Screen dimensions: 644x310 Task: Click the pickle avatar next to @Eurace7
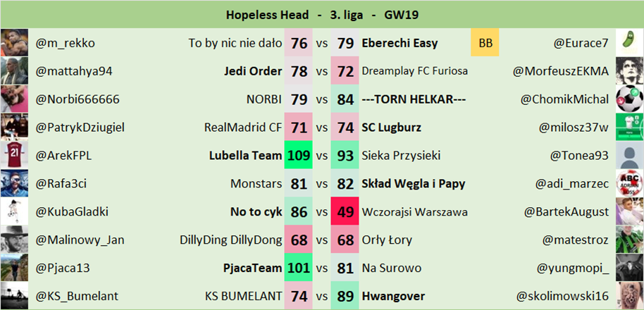point(629,43)
